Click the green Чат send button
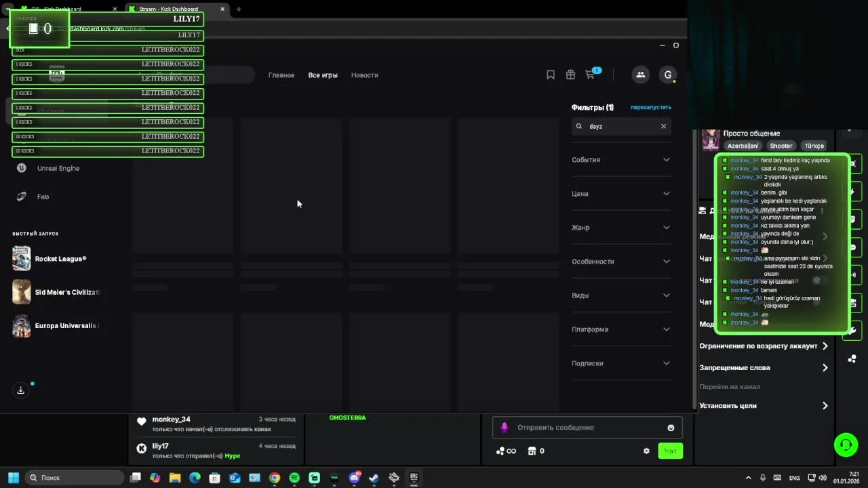 (x=671, y=451)
